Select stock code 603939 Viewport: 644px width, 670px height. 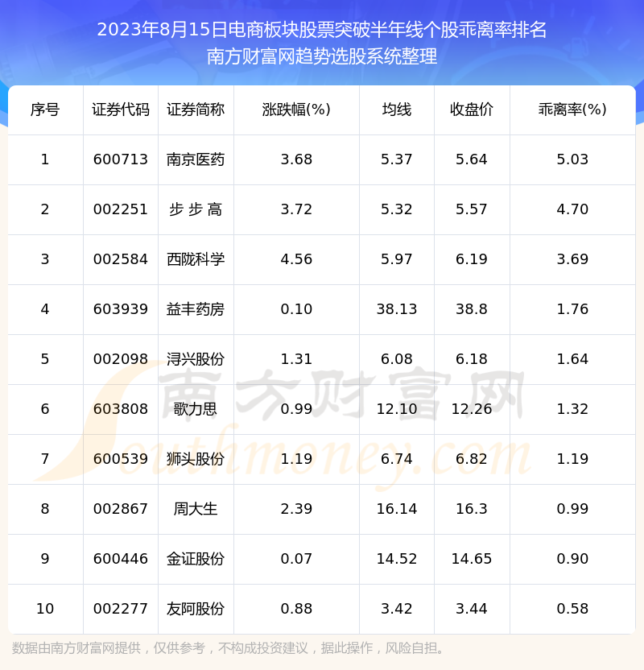click(x=121, y=309)
